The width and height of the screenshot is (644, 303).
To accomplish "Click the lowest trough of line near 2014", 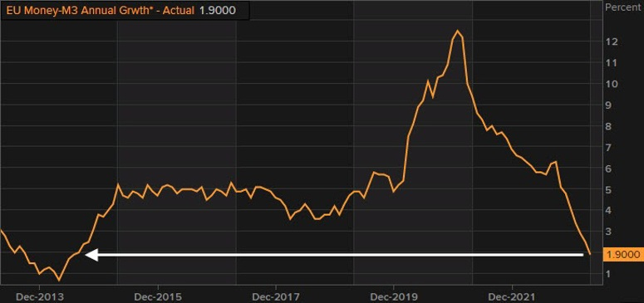I will point(59,281).
